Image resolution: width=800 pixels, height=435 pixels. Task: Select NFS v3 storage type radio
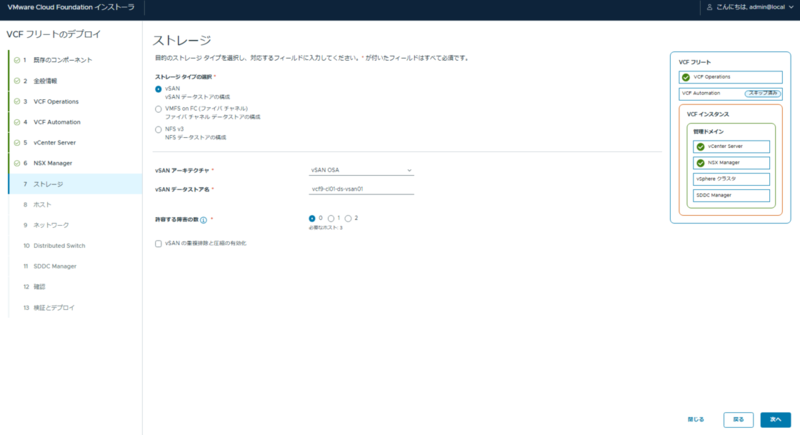coord(158,130)
